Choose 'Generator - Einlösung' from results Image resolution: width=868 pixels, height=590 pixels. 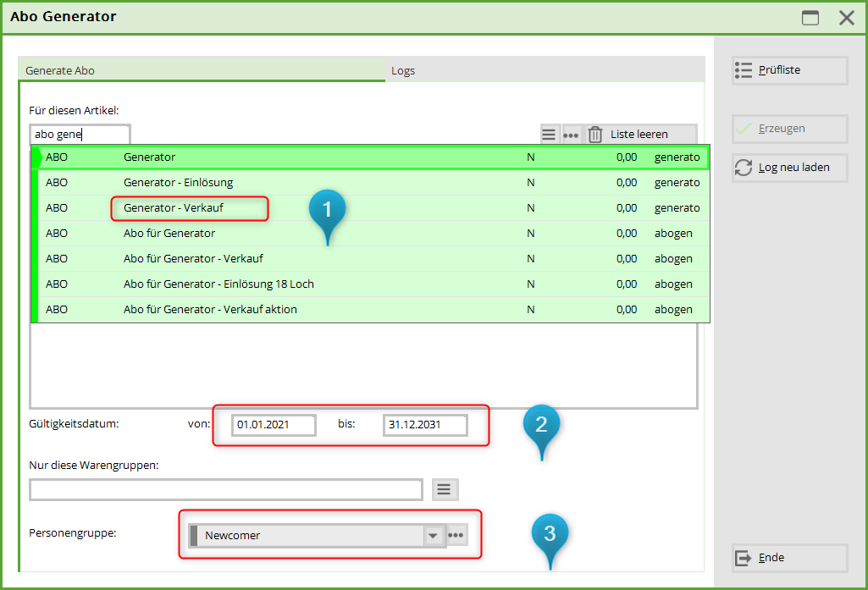point(178,183)
